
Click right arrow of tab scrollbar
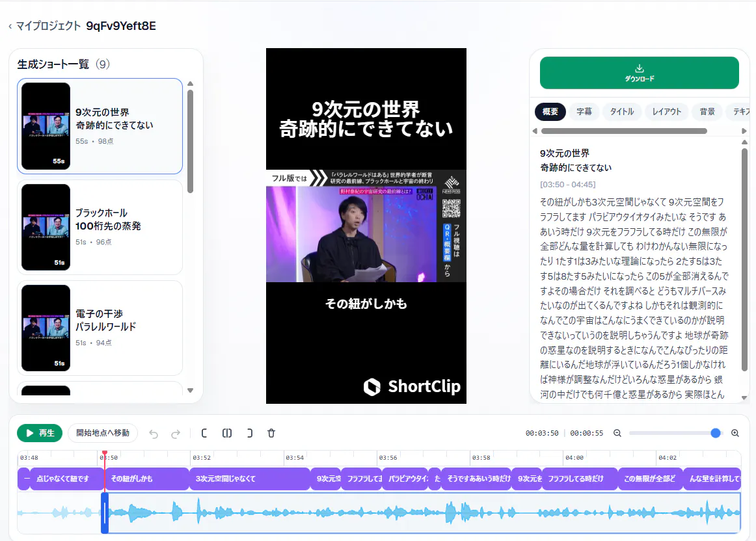[x=744, y=131]
